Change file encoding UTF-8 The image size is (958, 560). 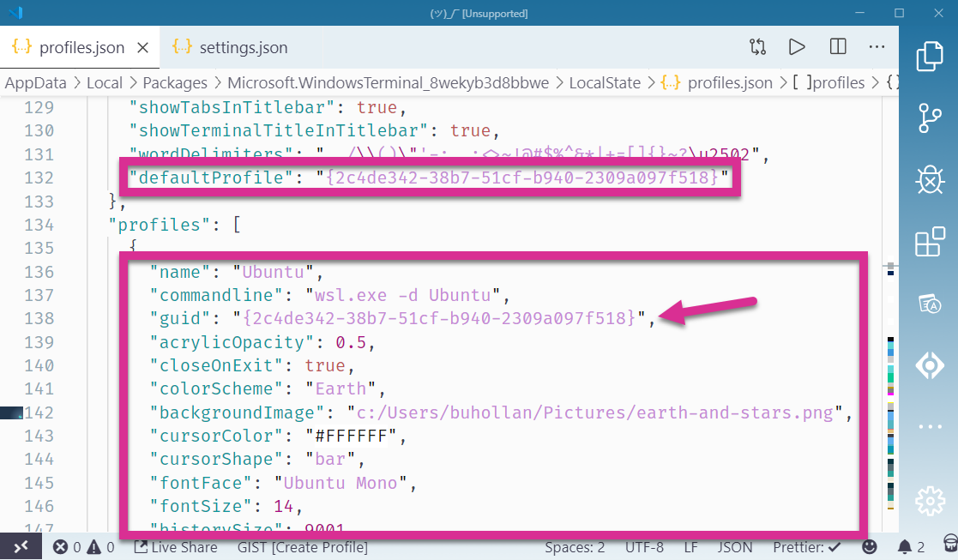point(644,547)
